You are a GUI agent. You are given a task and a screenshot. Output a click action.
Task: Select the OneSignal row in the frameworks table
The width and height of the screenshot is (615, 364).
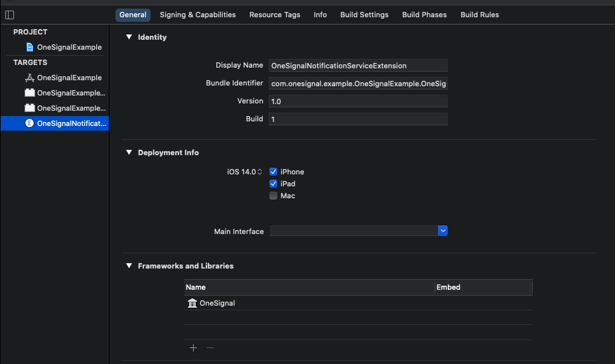(x=358, y=303)
